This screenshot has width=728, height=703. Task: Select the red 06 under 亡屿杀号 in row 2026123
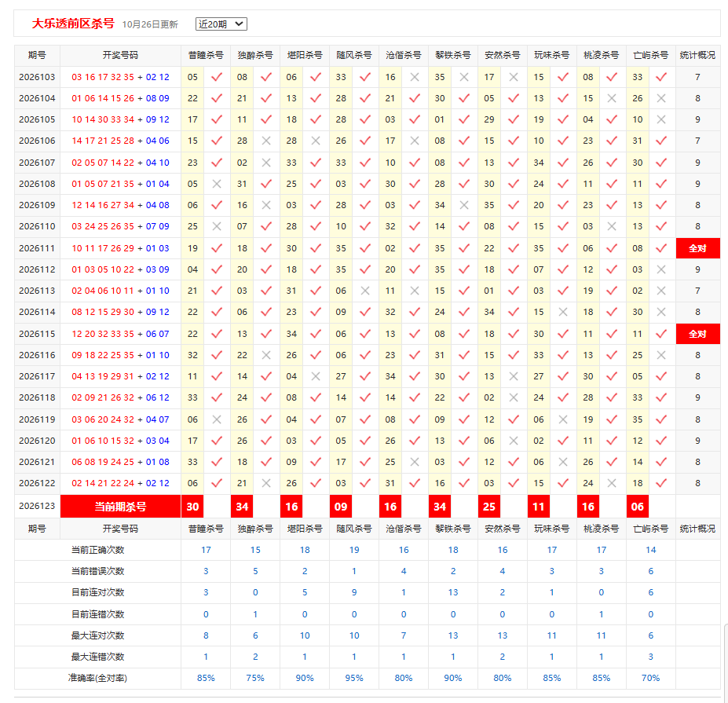coord(638,507)
